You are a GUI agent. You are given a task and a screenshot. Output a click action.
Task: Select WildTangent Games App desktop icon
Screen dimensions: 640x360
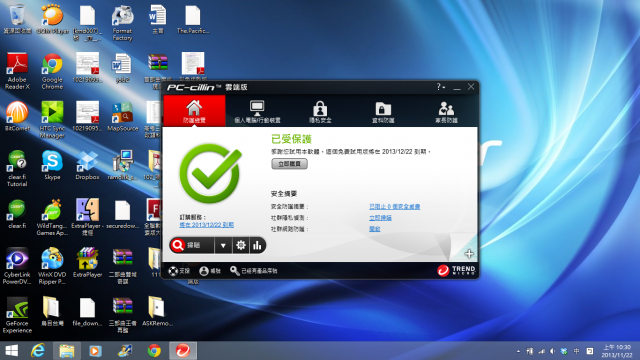tap(52, 217)
